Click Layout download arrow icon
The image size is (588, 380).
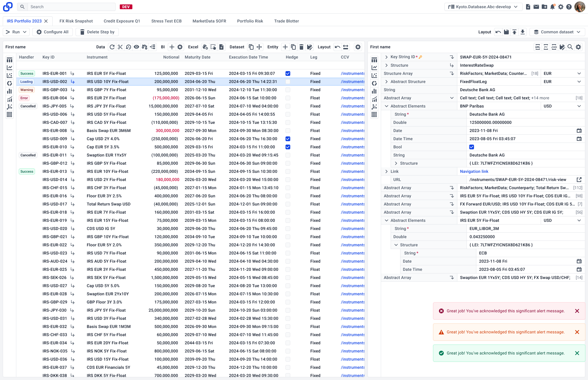(x=523, y=32)
